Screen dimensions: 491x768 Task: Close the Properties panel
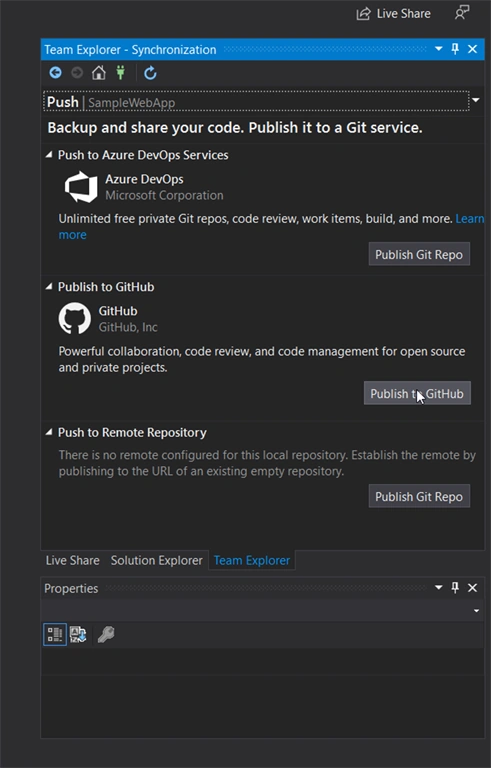click(x=472, y=588)
